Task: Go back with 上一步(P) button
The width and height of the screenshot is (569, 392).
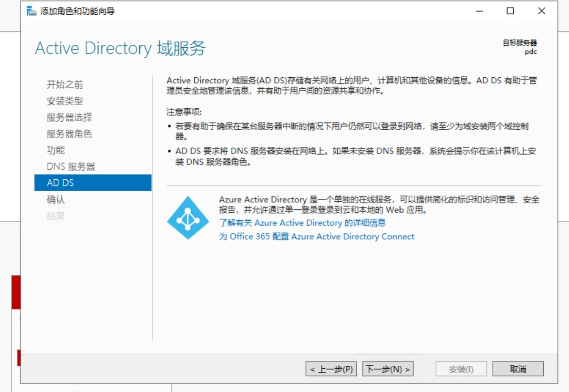Action: [331, 369]
